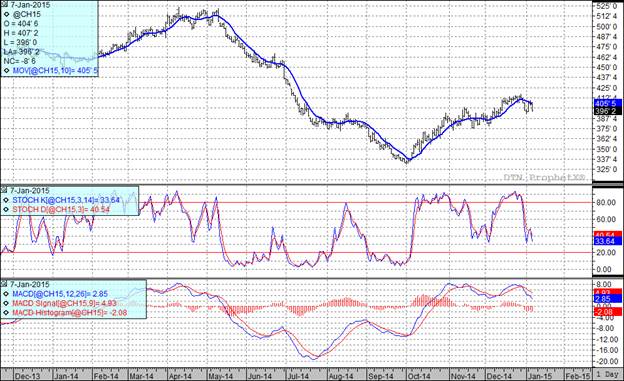Click the Feb-15 label on the time axis
Viewport: 624px width, 381px height.
578,376
